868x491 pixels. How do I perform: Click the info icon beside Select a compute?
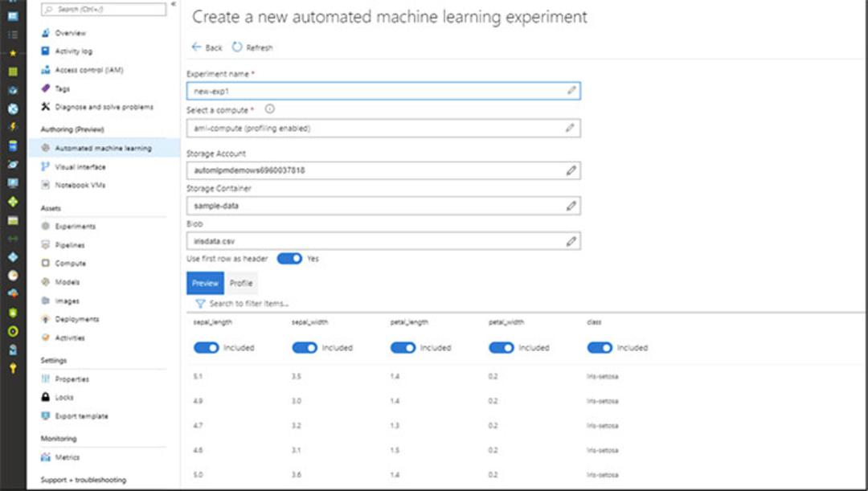click(269, 109)
